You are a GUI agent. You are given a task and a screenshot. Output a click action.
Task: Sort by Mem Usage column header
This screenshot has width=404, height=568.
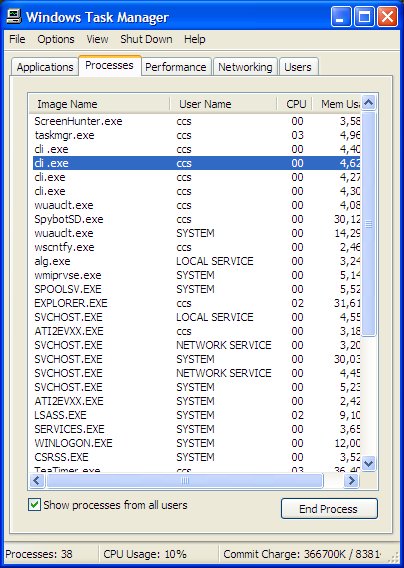(x=337, y=104)
